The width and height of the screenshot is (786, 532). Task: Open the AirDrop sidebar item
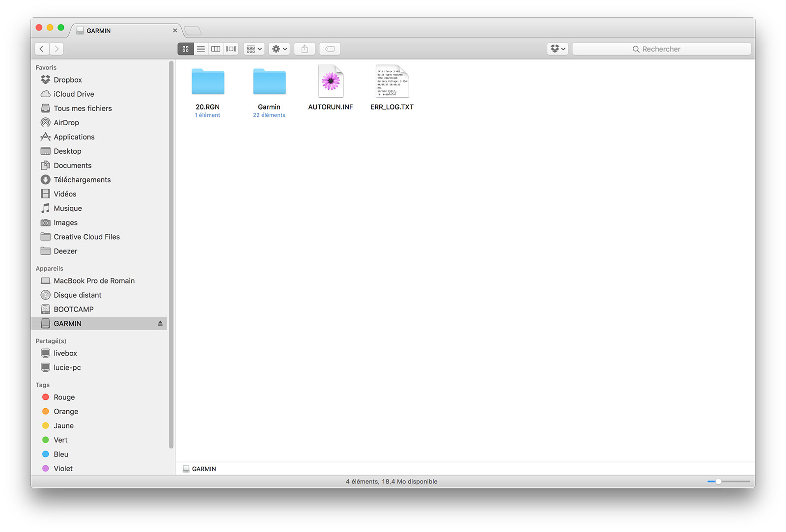pos(66,122)
